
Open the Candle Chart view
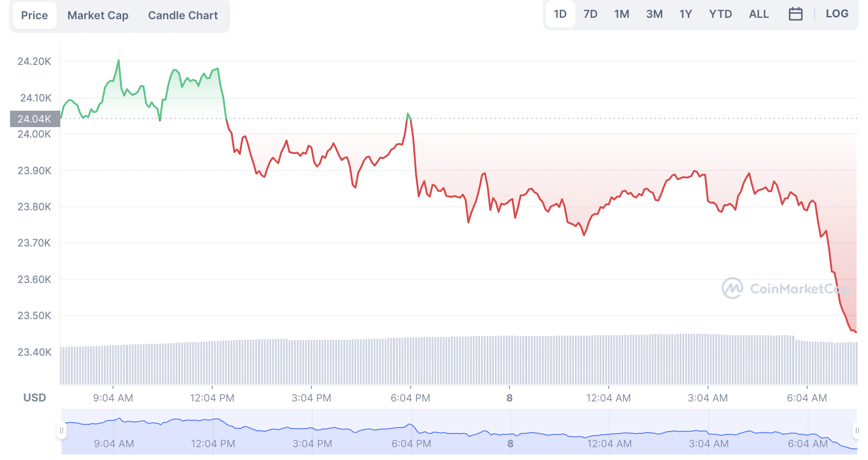[183, 16]
